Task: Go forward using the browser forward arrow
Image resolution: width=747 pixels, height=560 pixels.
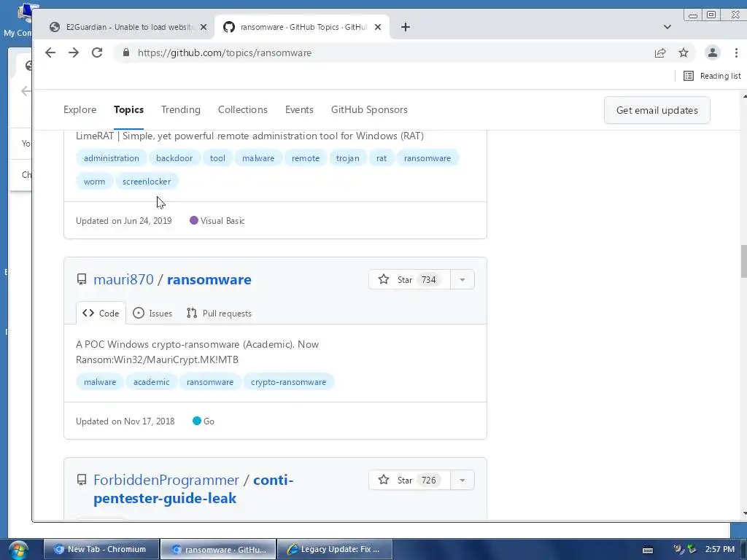Action: tap(74, 52)
